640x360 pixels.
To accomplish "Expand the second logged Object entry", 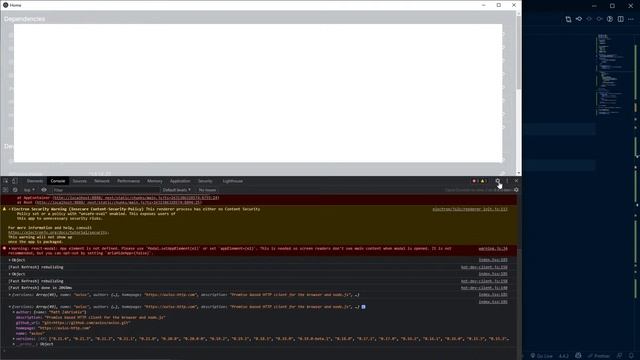I will [10, 274].
